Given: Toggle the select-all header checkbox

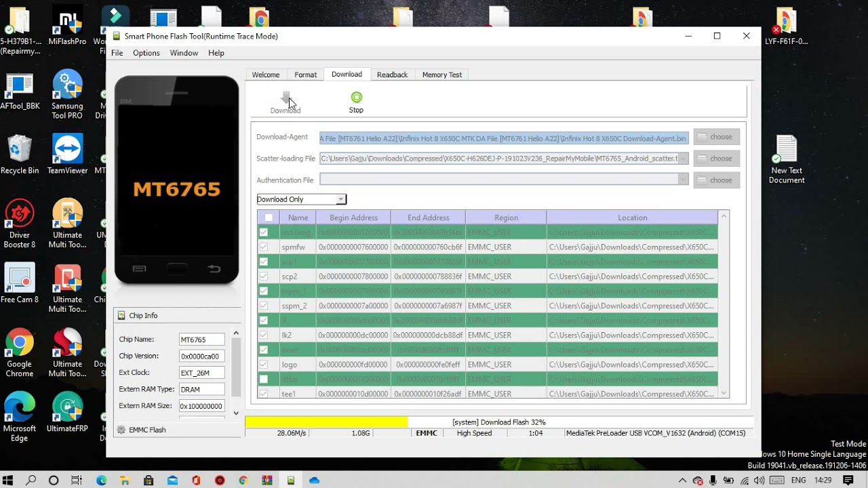Looking at the screenshot, I should [x=269, y=218].
